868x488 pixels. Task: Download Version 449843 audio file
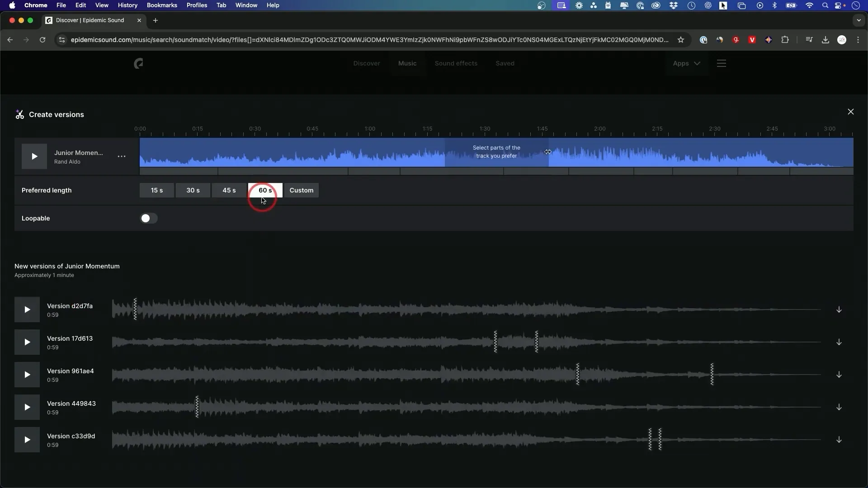(x=839, y=407)
